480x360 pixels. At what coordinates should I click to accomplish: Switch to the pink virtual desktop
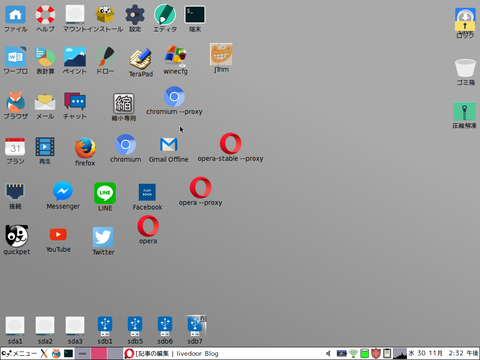pos(99,353)
